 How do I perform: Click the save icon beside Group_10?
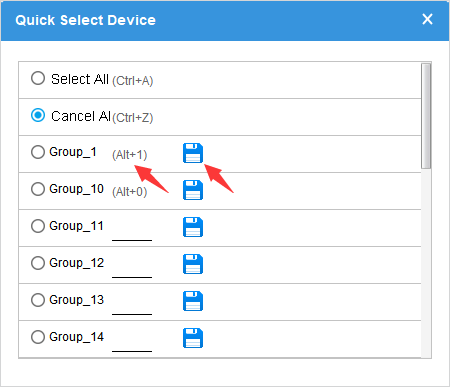[193, 190]
